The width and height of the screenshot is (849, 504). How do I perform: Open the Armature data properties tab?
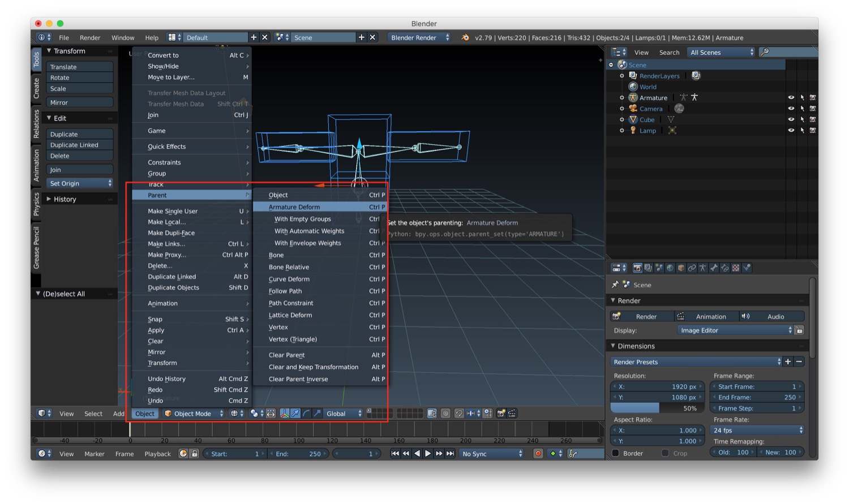(x=703, y=268)
